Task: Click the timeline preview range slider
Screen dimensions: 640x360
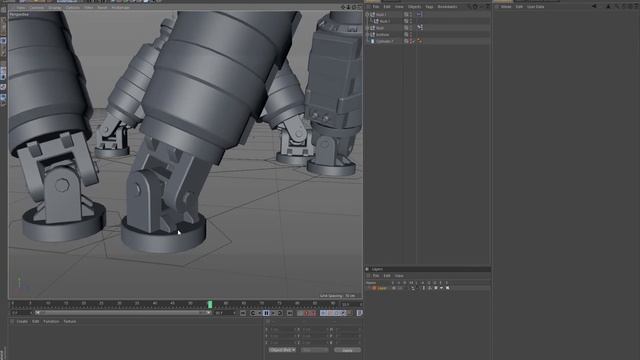Action: tap(122, 313)
